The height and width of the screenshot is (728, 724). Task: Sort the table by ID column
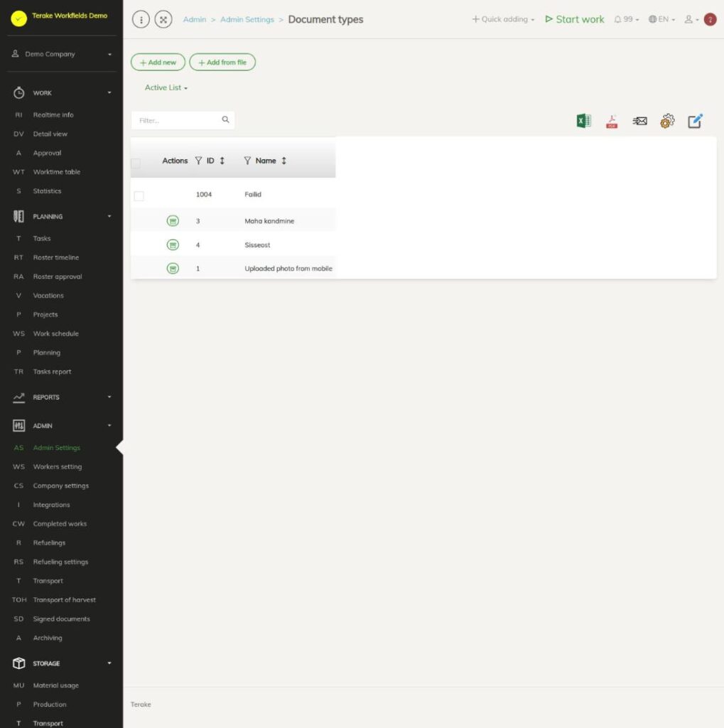[222, 161]
